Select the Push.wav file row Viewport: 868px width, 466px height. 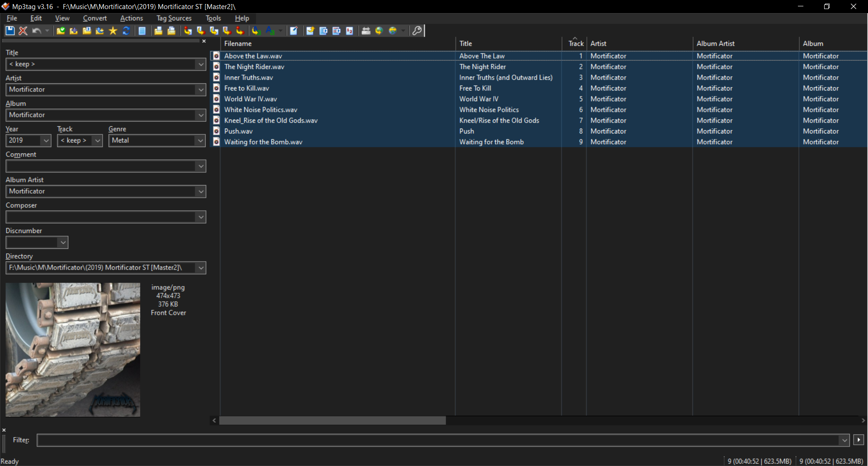(x=239, y=131)
